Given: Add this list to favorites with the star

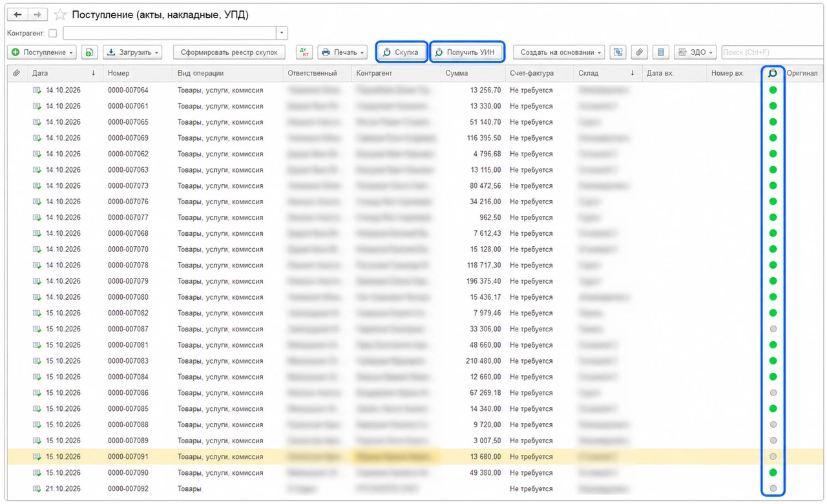Looking at the screenshot, I should point(60,14).
